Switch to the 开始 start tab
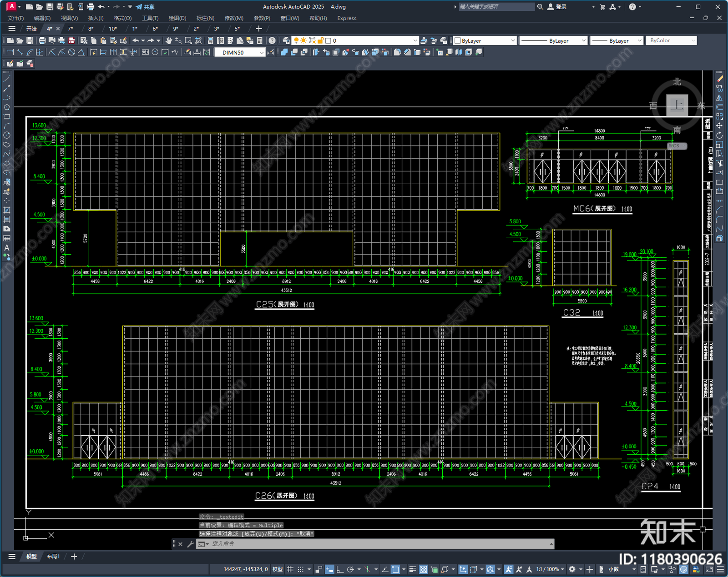This screenshot has width=728, height=577. (31, 29)
